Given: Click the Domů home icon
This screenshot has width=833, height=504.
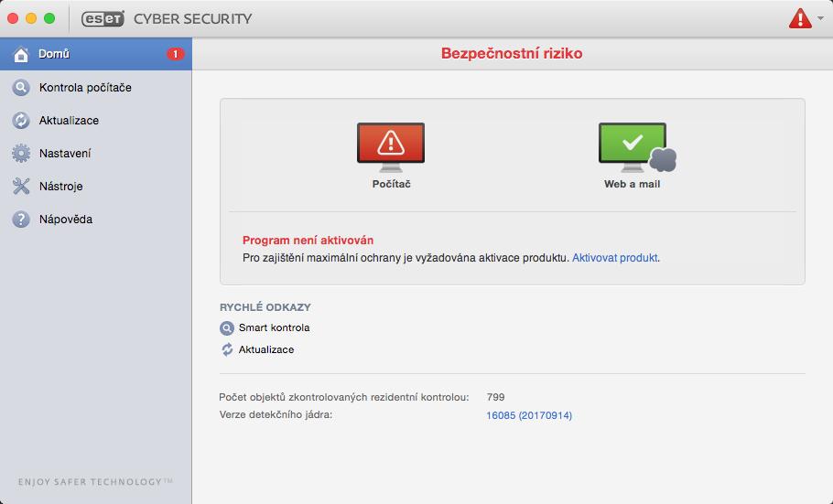Looking at the screenshot, I should point(21,54).
